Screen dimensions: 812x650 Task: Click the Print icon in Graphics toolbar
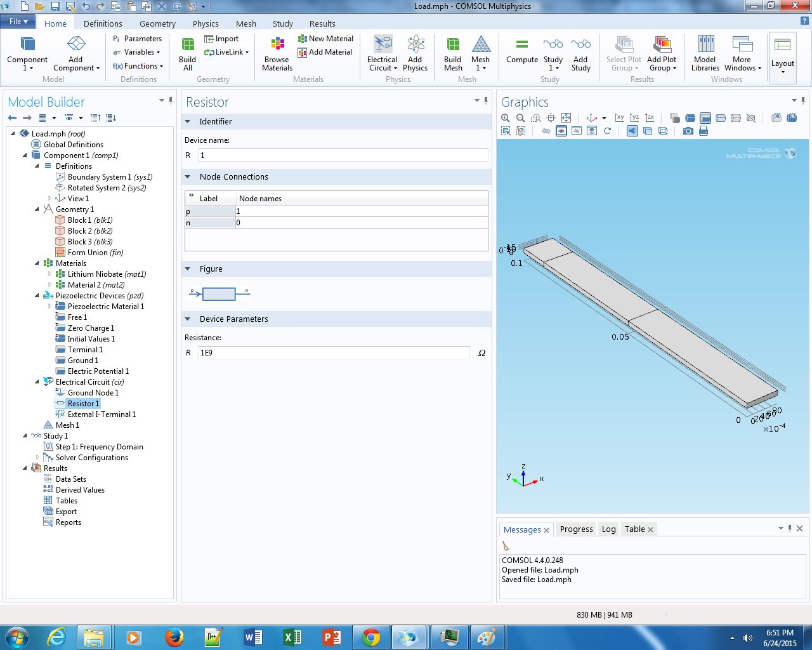coord(703,131)
